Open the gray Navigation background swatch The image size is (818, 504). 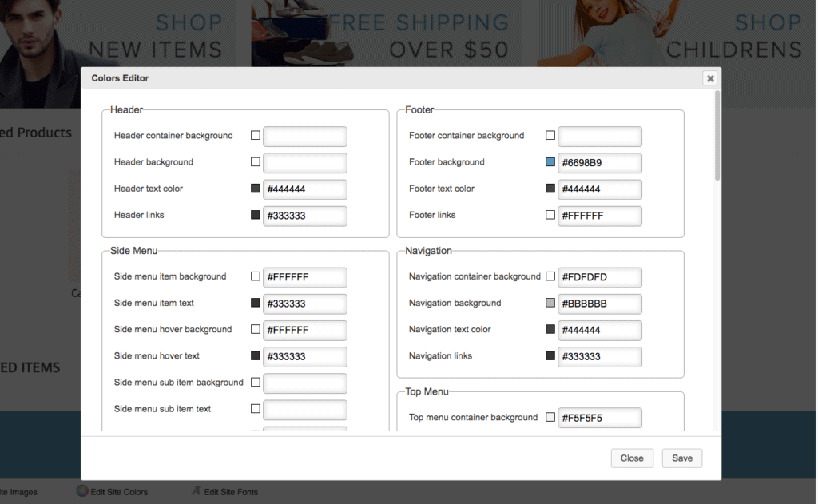coord(550,303)
